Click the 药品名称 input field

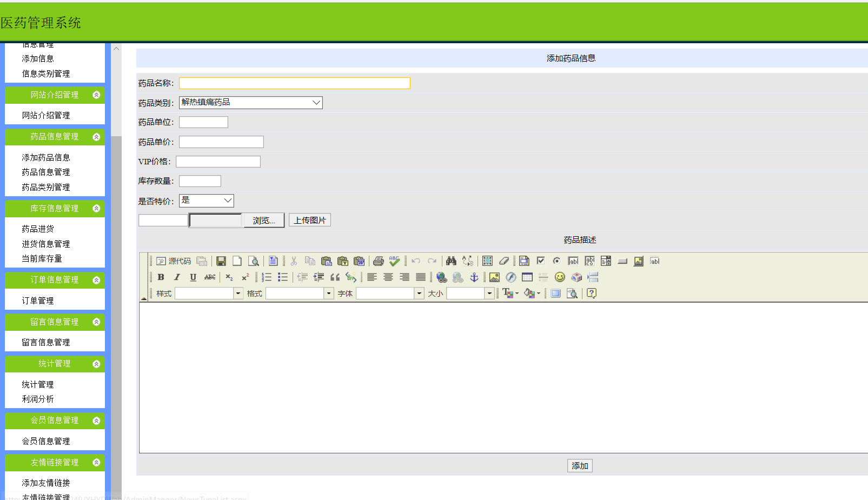click(x=295, y=83)
